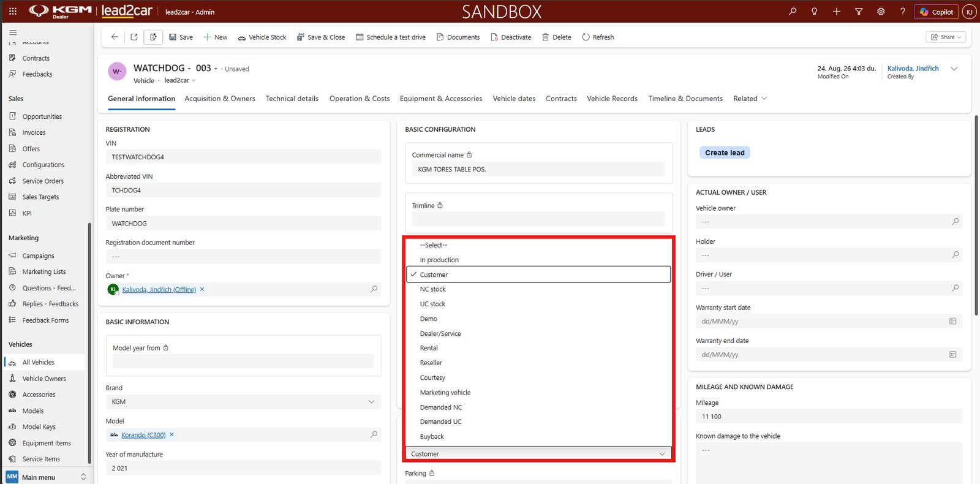Image resolution: width=980 pixels, height=484 pixels.
Task: Schedule a test drive
Action: (391, 37)
